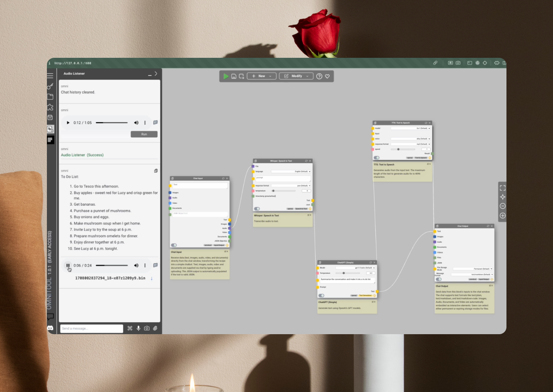Click the crosshair target icon in top bar
This screenshot has height=392, width=553.
[485, 63]
